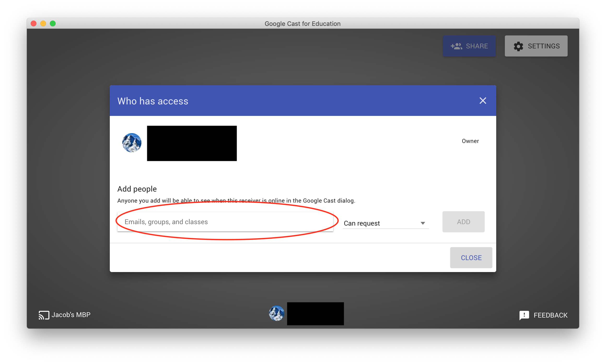The height and width of the screenshot is (364, 606).
Task: Click the SHARE button label
Action: pos(477,46)
